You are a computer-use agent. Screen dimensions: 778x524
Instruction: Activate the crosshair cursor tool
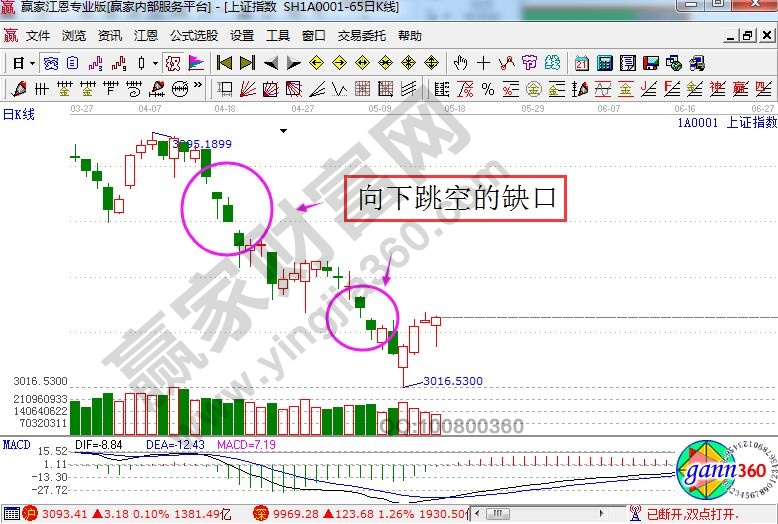(x=484, y=63)
